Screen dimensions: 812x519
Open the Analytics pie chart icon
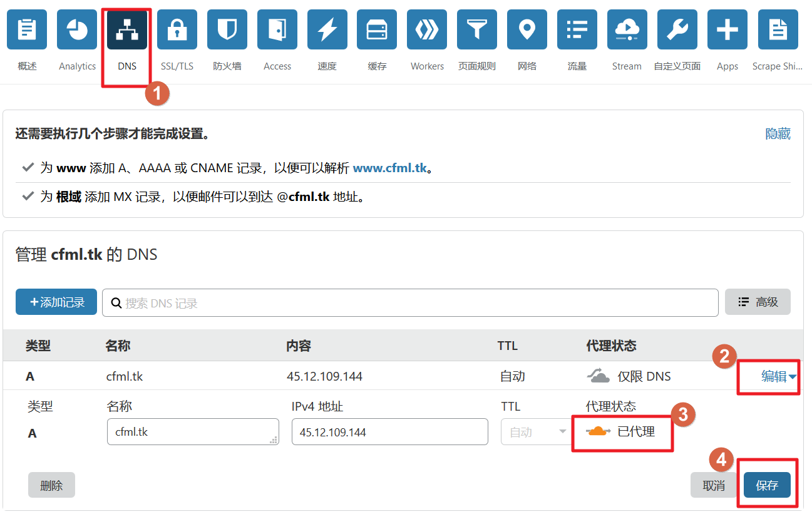point(77,30)
